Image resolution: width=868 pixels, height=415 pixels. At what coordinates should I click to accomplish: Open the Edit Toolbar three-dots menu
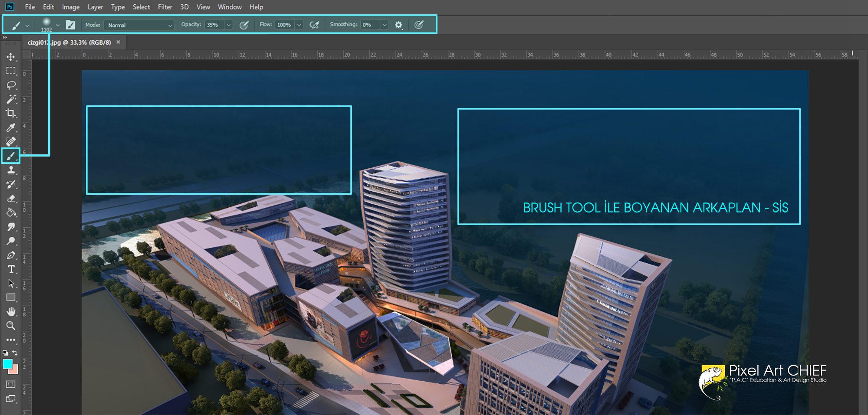[x=11, y=340]
